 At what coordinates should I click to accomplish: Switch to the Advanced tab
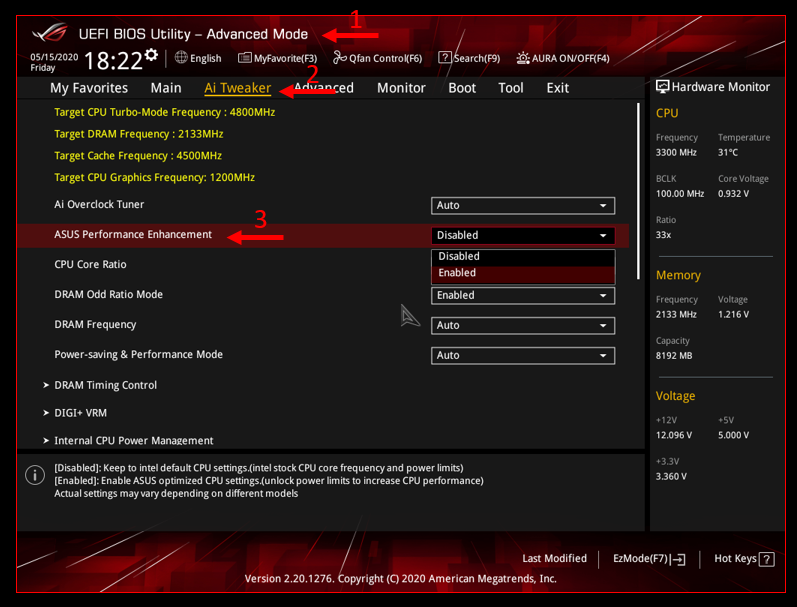(x=324, y=88)
